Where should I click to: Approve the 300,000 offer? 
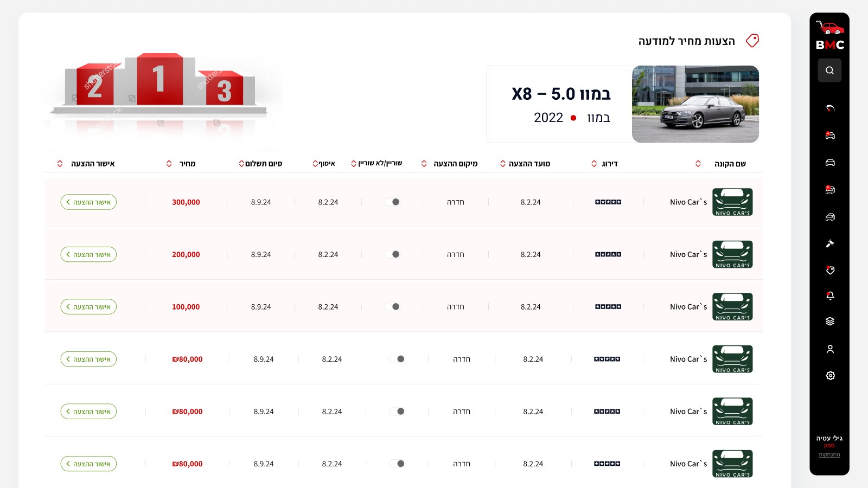point(88,202)
